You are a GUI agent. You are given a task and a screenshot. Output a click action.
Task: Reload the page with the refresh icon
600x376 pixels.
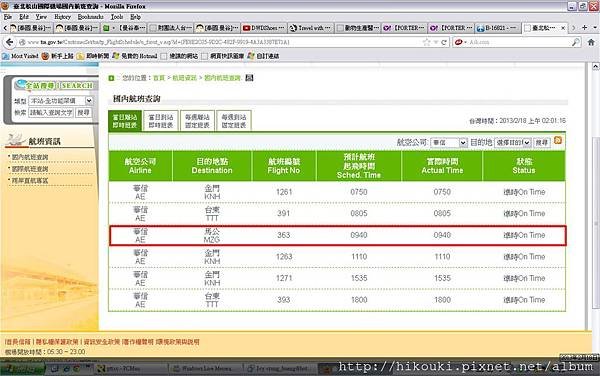tap(444, 42)
